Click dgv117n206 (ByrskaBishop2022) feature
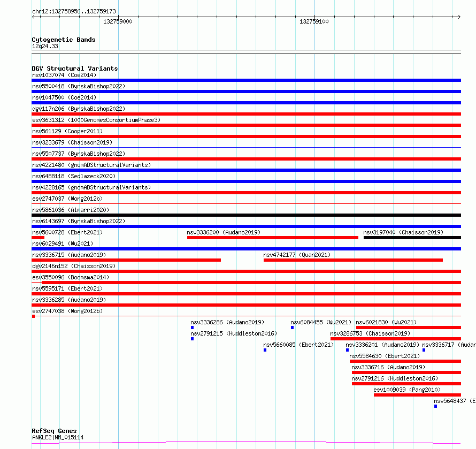 246,114
